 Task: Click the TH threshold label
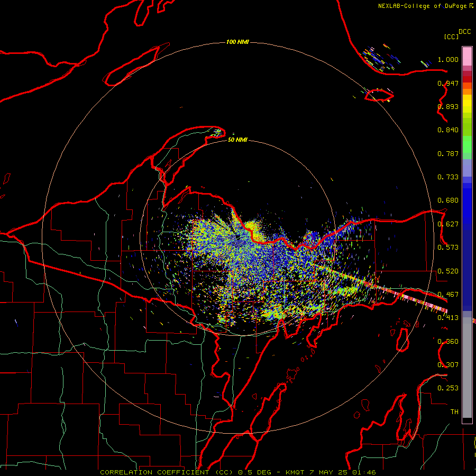[x=454, y=412]
